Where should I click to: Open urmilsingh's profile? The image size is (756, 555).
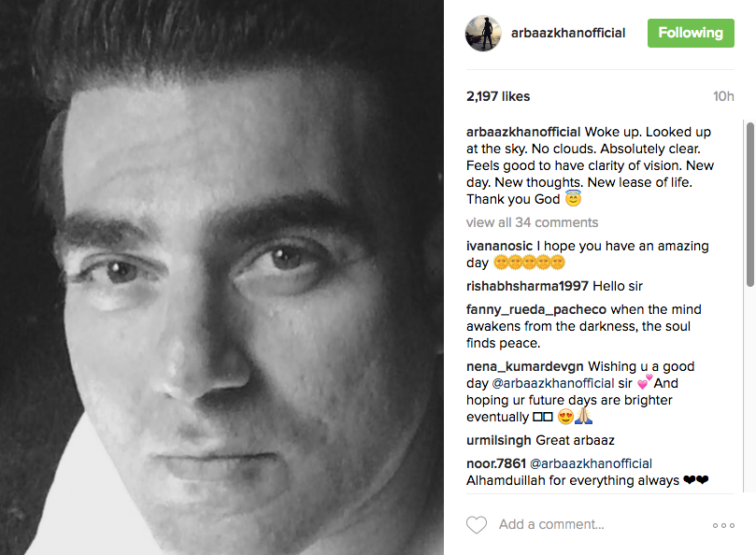click(499, 440)
